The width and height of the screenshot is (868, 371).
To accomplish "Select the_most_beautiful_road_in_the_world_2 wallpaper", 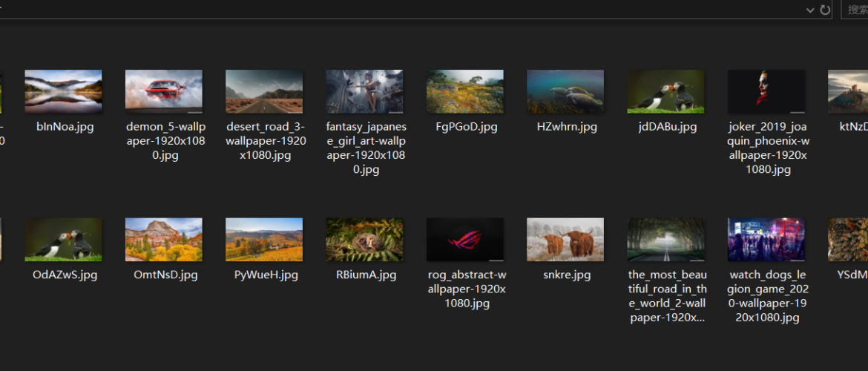I will click(666, 240).
